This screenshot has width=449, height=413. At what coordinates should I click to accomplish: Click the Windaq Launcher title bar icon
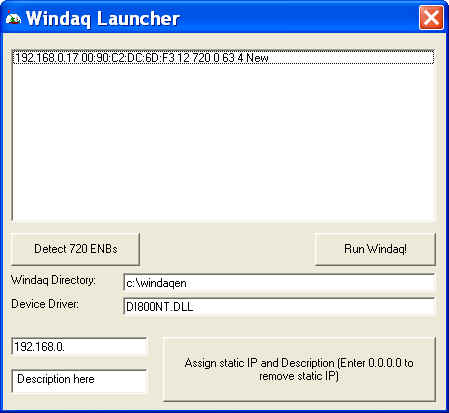click(13, 18)
